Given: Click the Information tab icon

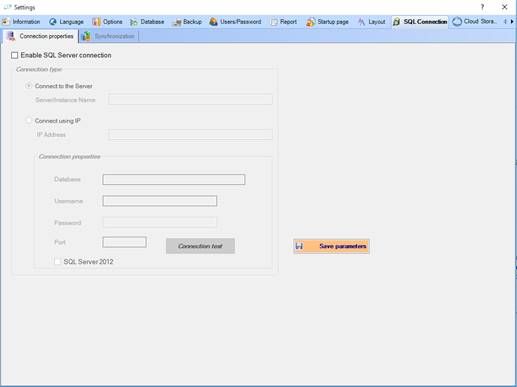Looking at the screenshot, I should tap(6, 22).
